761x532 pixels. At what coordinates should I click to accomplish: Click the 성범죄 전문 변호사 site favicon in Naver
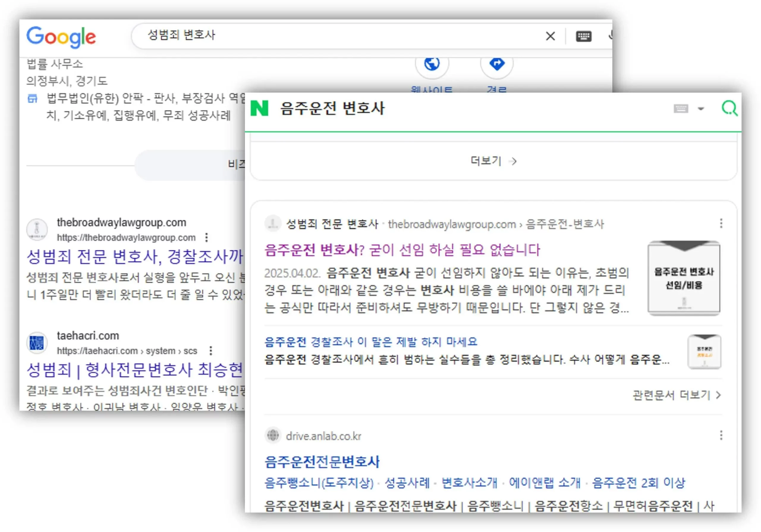point(273,223)
